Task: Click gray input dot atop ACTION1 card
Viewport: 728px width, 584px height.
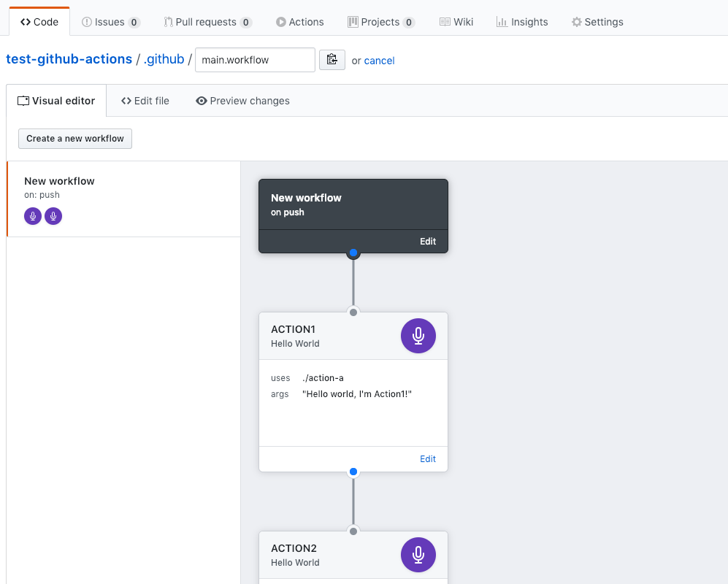Action: click(x=353, y=312)
